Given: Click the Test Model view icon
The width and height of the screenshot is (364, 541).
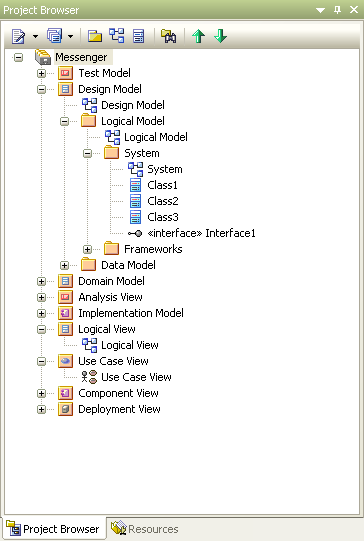Looking at the screenshot, I should click(x=65, y=73).
